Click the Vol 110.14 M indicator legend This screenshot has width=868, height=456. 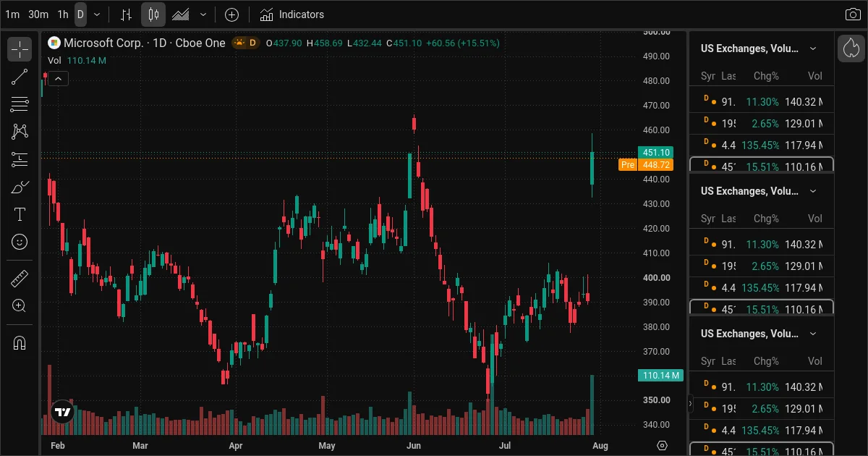[77, 61]
